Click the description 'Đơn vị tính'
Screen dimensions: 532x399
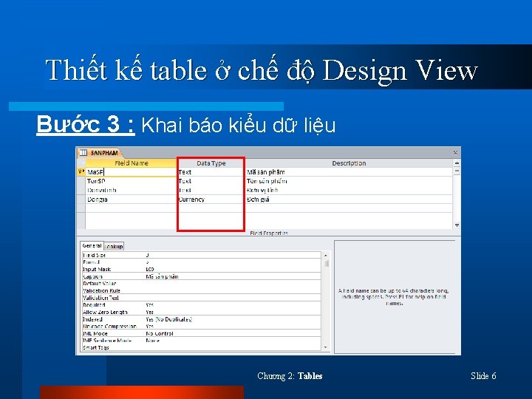pos(262,191)
